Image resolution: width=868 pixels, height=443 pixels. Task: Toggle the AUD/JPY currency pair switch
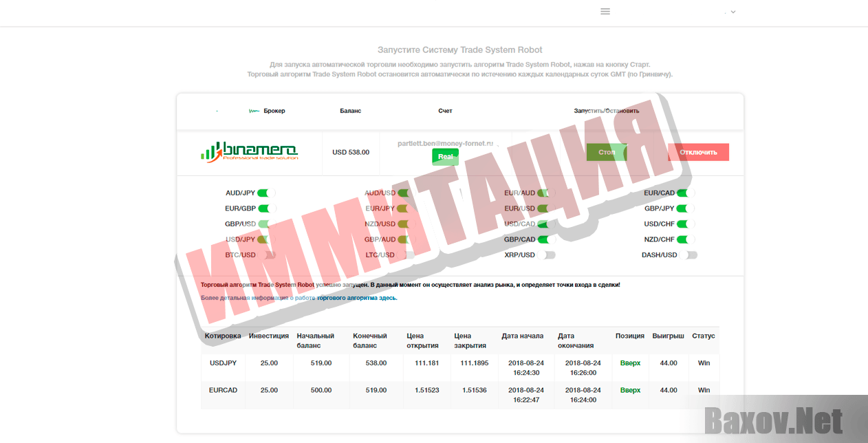pyautogui.click(x=267, y=193)
